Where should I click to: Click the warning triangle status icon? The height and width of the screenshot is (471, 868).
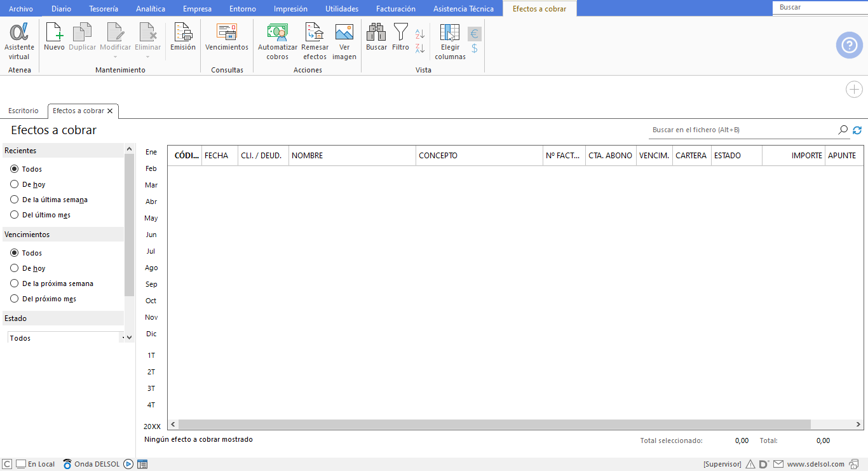750,464
